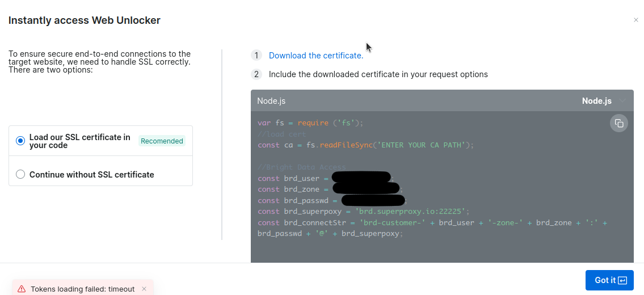The height and width of the screenshot is (295, 644).
Task: Click the Tokens loading failed: timeout message
Action: pyautogui.click(x=82, y=289)
